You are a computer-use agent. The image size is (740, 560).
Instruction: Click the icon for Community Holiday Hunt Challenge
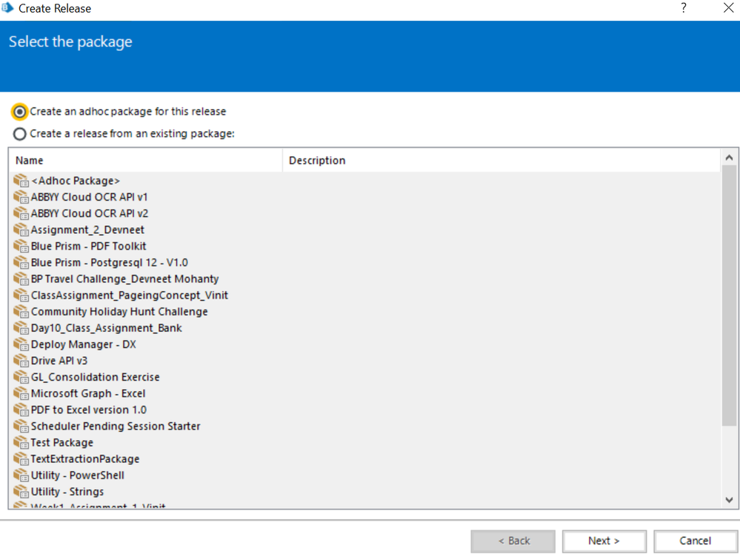click(21, 312)
